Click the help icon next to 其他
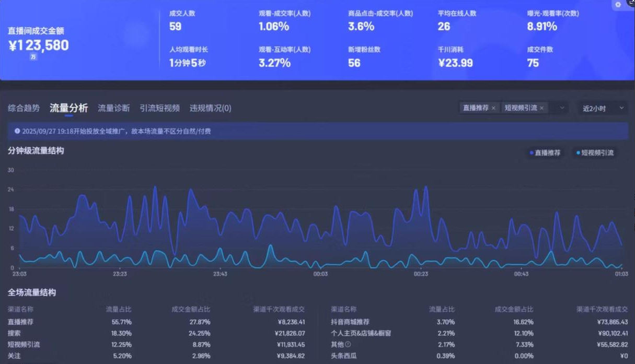Screen dimensions: 635x364 pos(348,345)
